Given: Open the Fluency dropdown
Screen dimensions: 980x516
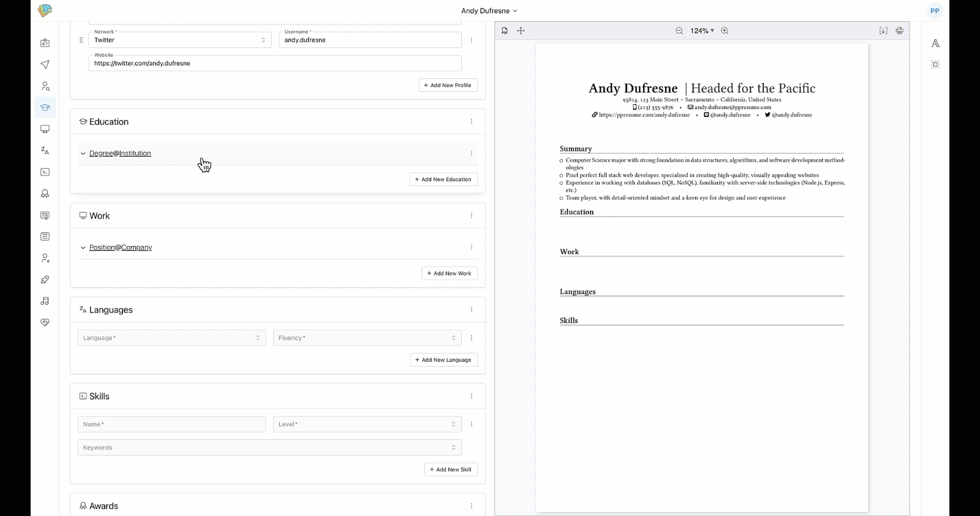Looking at the screenshot, I should (367, 338).
